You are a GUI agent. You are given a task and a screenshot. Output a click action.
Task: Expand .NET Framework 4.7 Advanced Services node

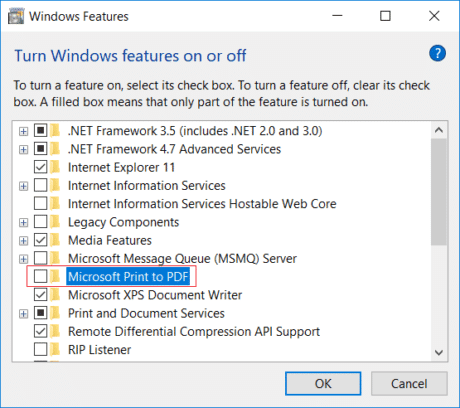[23, 150]
